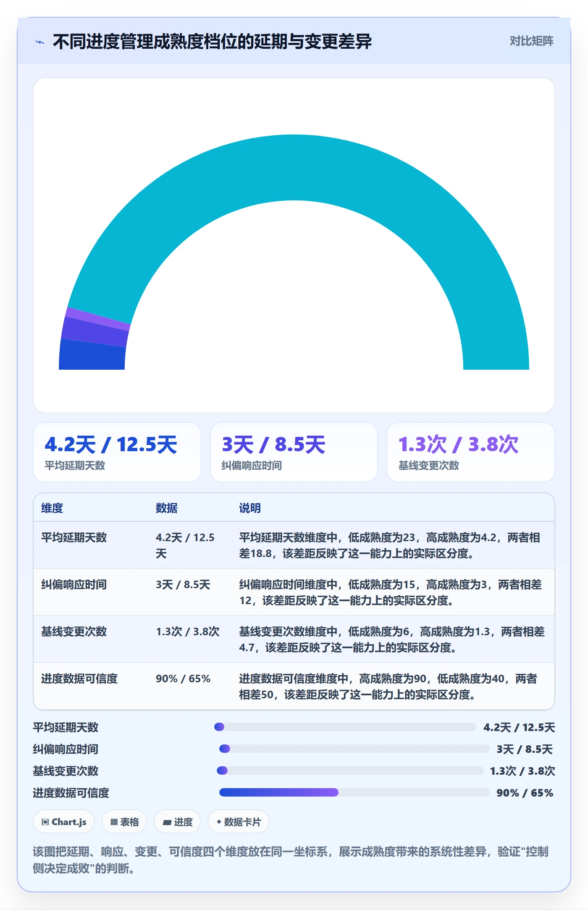Click the 对比矩阵 label in header
588x910 pixels.
coord(531,41)
